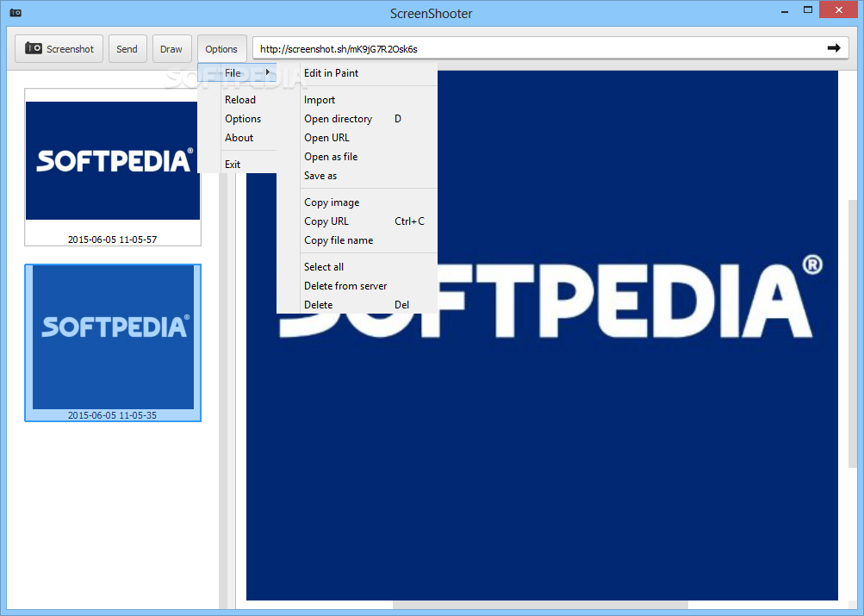Screen dimensions: 864x616
Task: Click the go arrow beside URL field
Action: [834, 48]
